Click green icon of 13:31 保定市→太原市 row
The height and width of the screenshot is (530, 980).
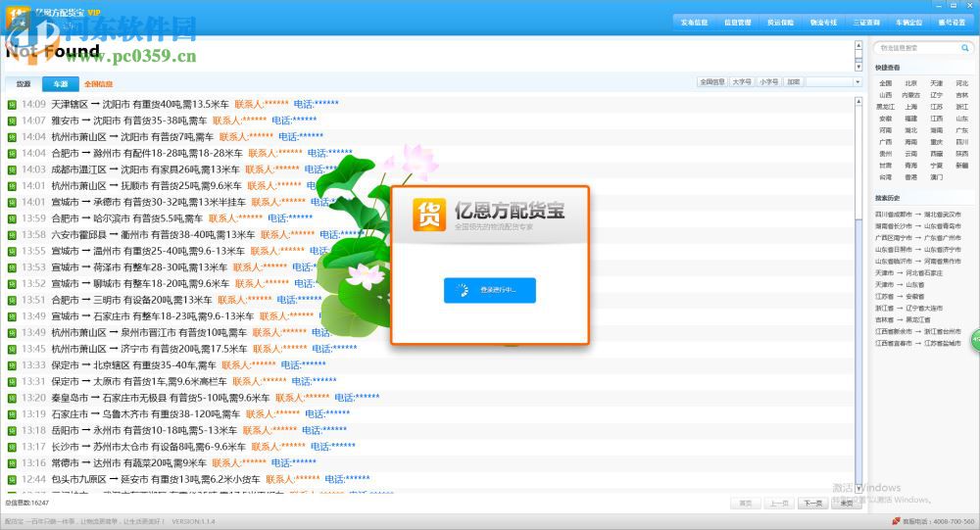[12, 382]
